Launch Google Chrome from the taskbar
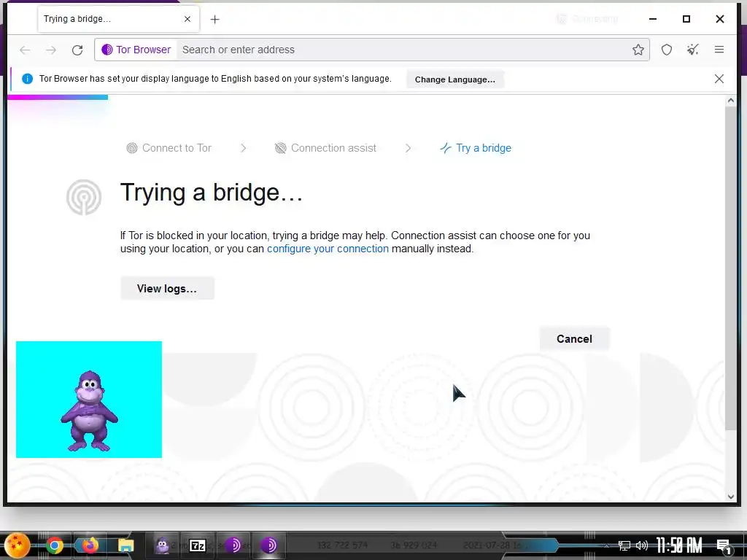 [54, 545]
